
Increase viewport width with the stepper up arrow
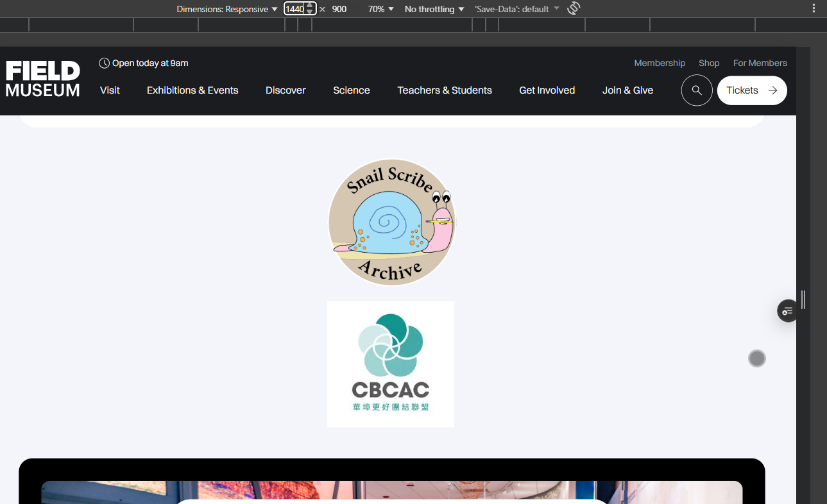(x=310, y=6)
